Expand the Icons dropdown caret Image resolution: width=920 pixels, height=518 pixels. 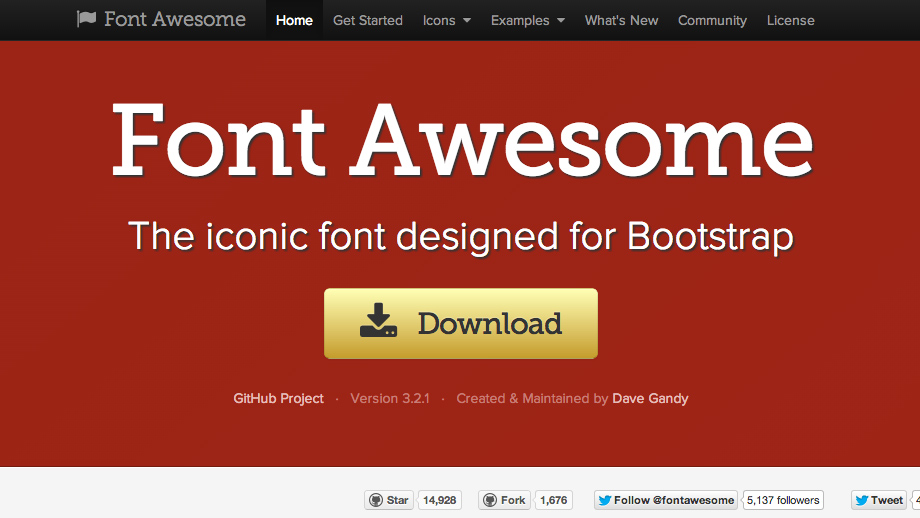pyautogui.click(x=467, y=21)
